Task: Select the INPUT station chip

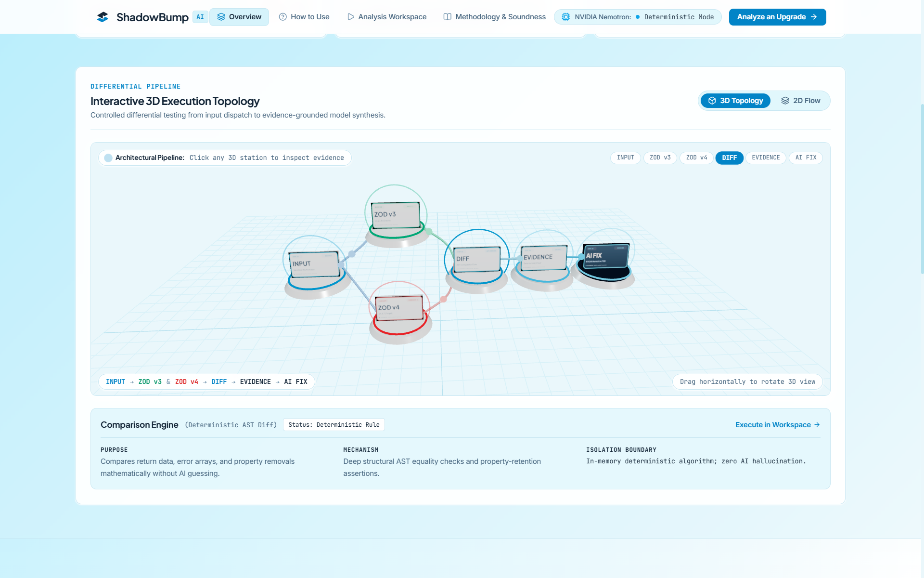Action: coord(625,158)
